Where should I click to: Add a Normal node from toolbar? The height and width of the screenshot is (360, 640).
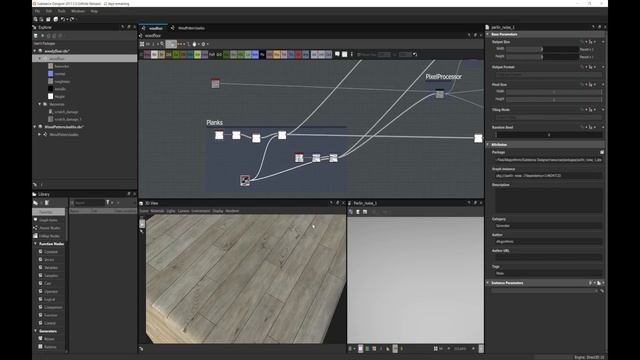[x=255, y=54]
